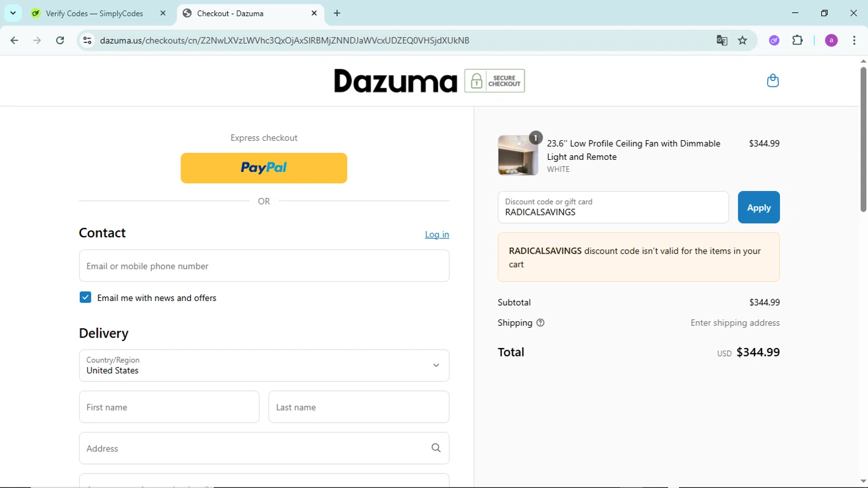868x488 pixels.
Task: Click the dazuma.us URL address bar
Action: point(285,41)
